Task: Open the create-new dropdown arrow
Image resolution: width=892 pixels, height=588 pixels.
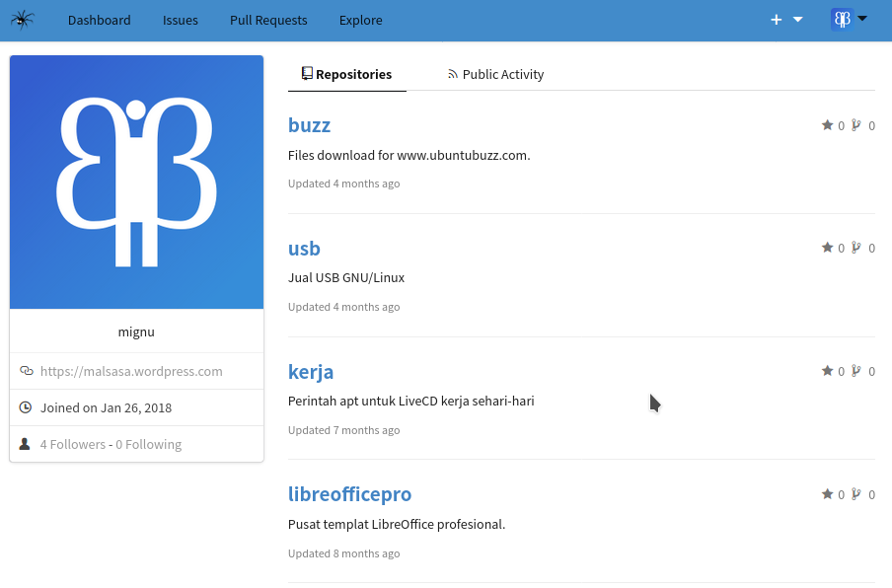Action: pyautogui.click(x=795, y=19)
